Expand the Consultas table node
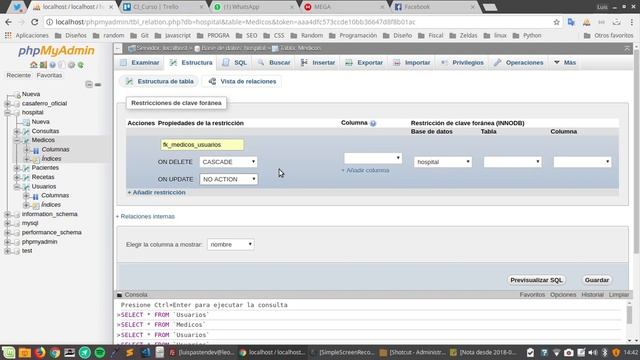The height and width of the screenshot is (360, 640). tap(17, 131)
